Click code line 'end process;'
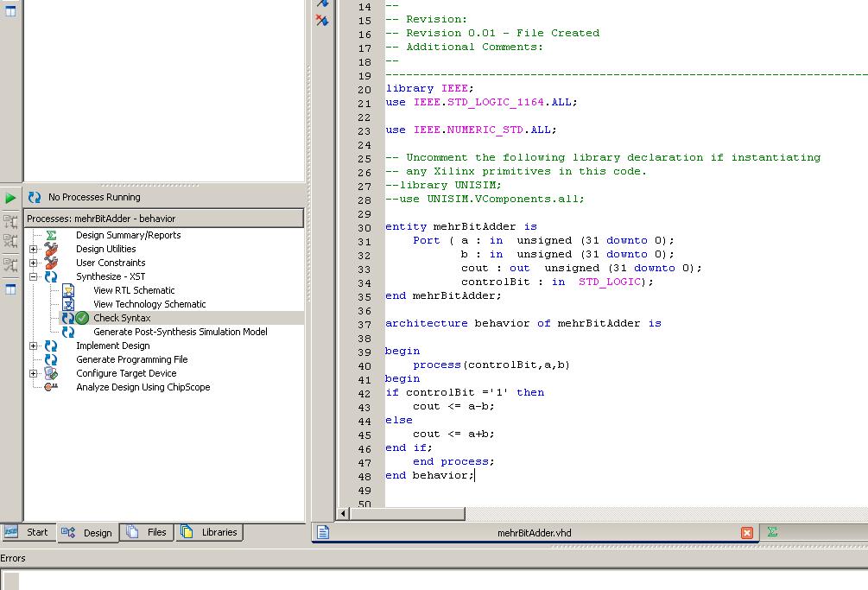 [x=453, y=462]
